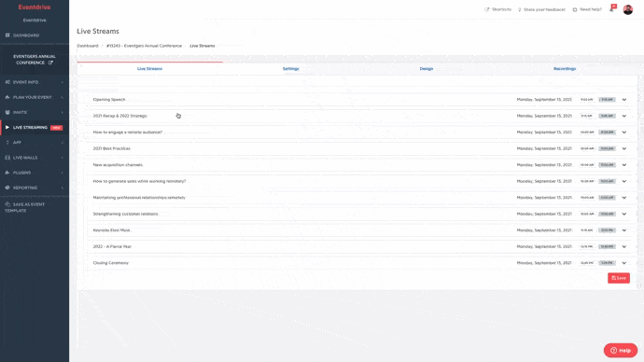Select the 2022 - A Fierce Year title
The height and width of the screenshot is (362, 644).
[x=112, y=246]
